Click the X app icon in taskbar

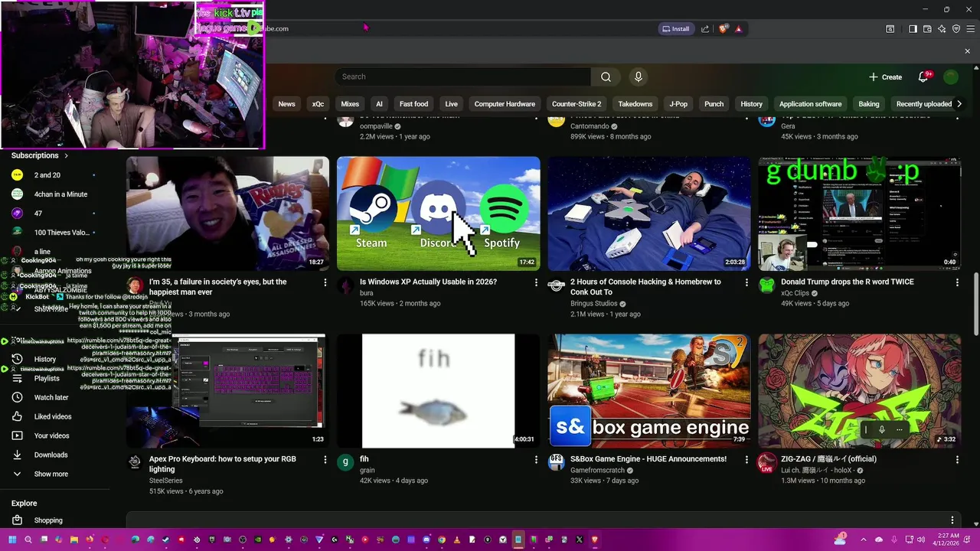point(580,540)
